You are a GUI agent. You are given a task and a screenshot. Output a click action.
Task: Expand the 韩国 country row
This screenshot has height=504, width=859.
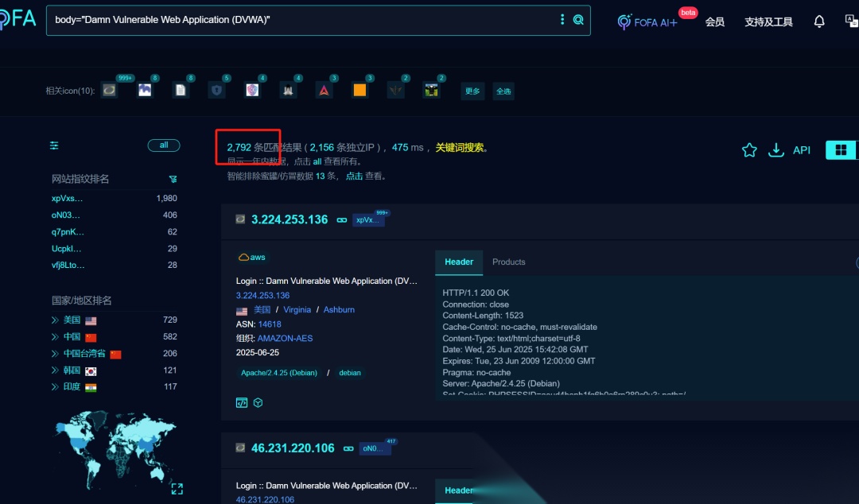point(55,370)
